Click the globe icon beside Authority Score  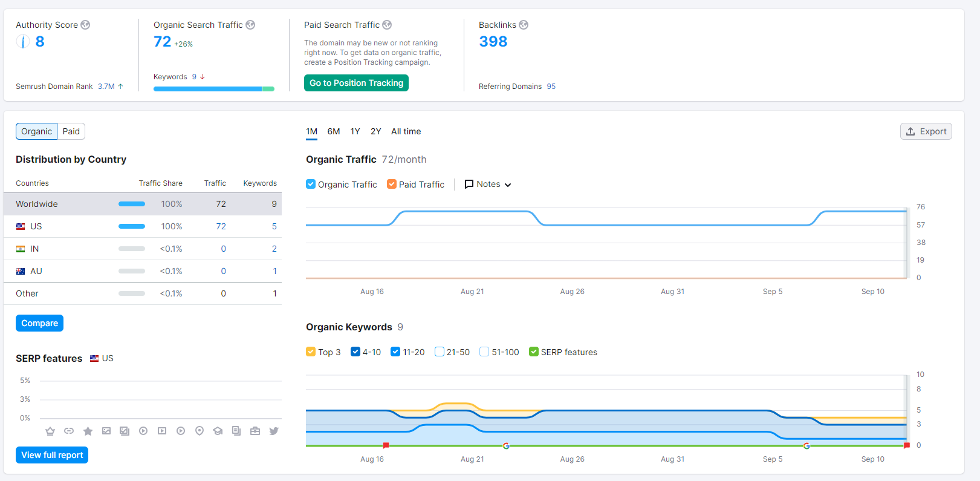85,25
